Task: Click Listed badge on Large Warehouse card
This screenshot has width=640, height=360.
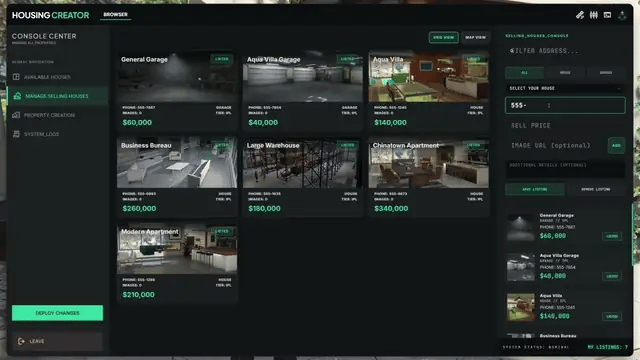Action: [347, 145]
